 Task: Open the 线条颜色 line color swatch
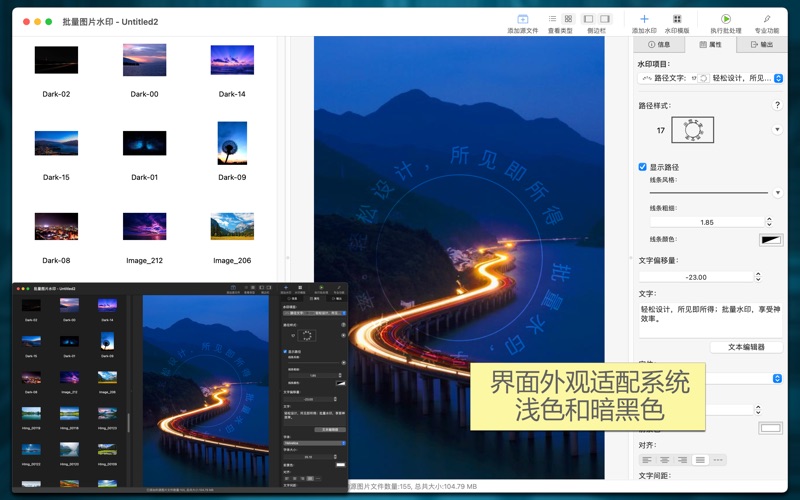[x=770, y=240]
